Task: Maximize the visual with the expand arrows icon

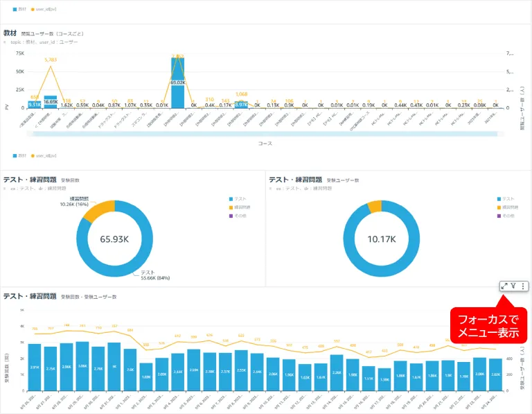Action: pyautogui.click(x=504, y=286)
